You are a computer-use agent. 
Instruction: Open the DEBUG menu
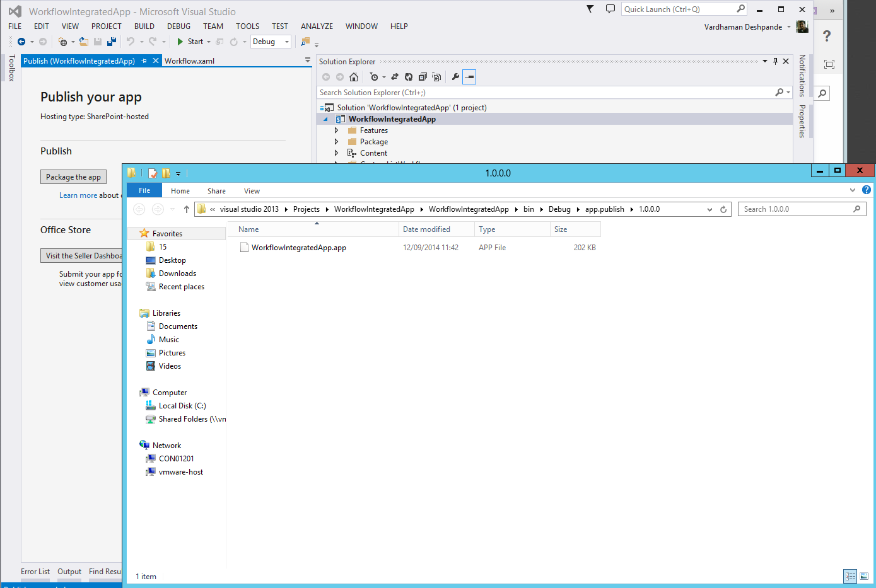[x=179, y=26]
